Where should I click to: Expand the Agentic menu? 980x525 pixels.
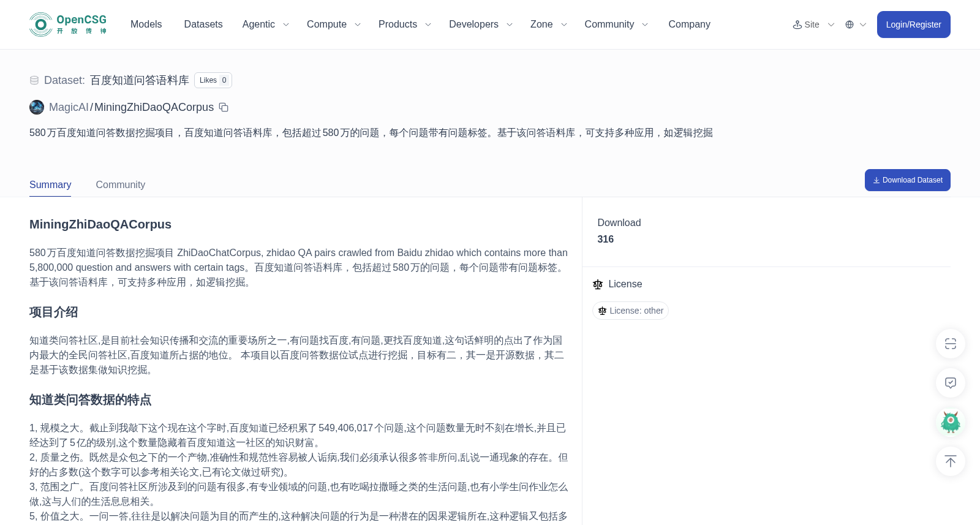click(x=265, y=25)
